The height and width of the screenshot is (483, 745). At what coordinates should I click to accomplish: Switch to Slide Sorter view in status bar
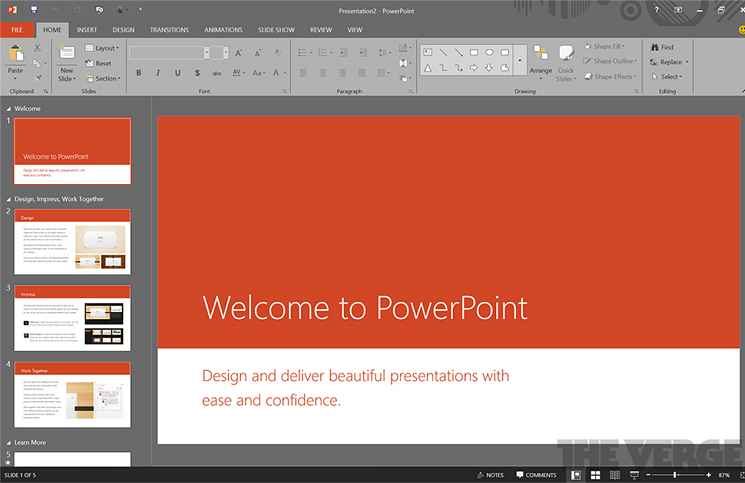[x=595, y=474]
